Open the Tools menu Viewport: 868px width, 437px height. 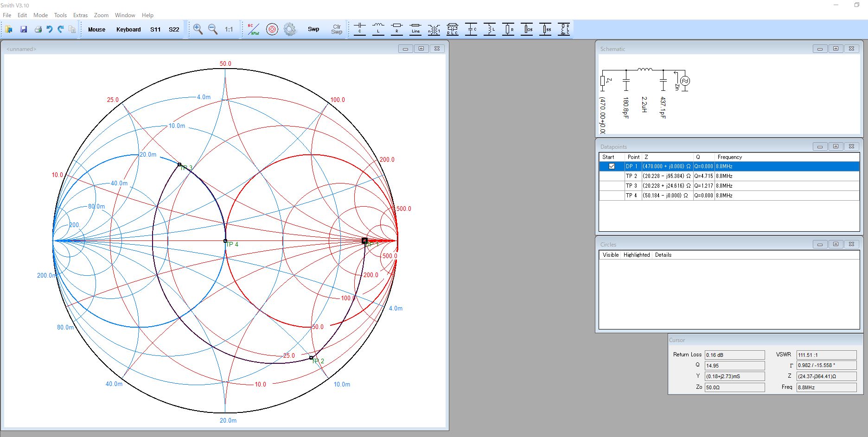coord(60,15)
